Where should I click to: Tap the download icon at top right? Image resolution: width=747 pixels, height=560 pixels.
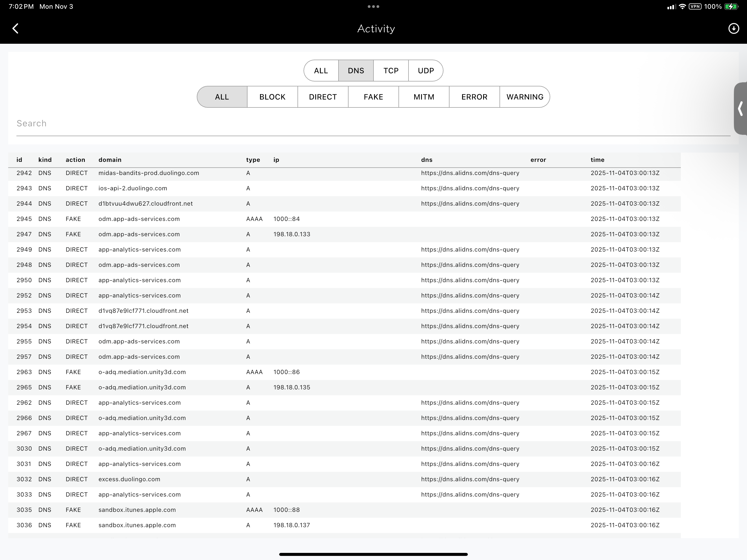pyautogui.click(x=734, y=28)
